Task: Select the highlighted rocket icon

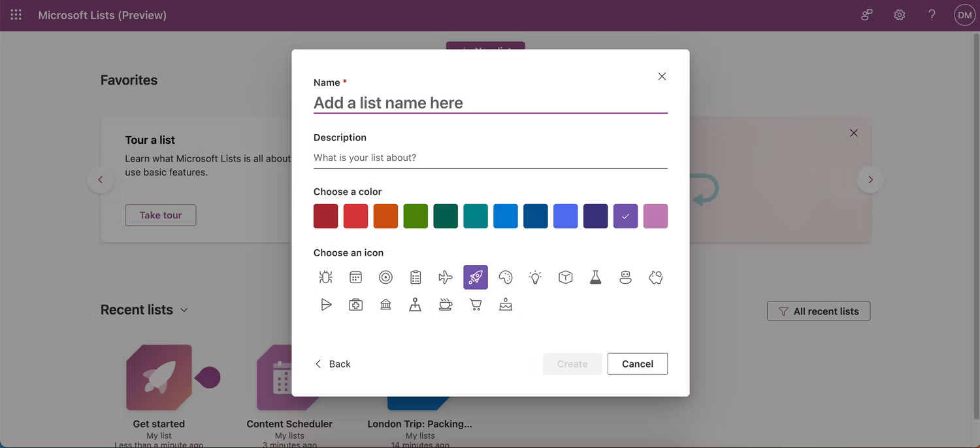Action: (476, 277)
